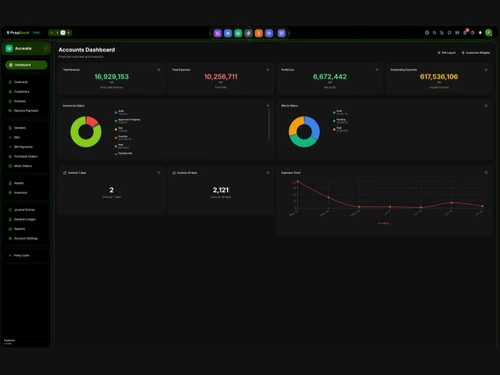Go to Journal Entries in the sidebar
The width and height of the screenshot is (500, 375).
(x=24, y=210)
